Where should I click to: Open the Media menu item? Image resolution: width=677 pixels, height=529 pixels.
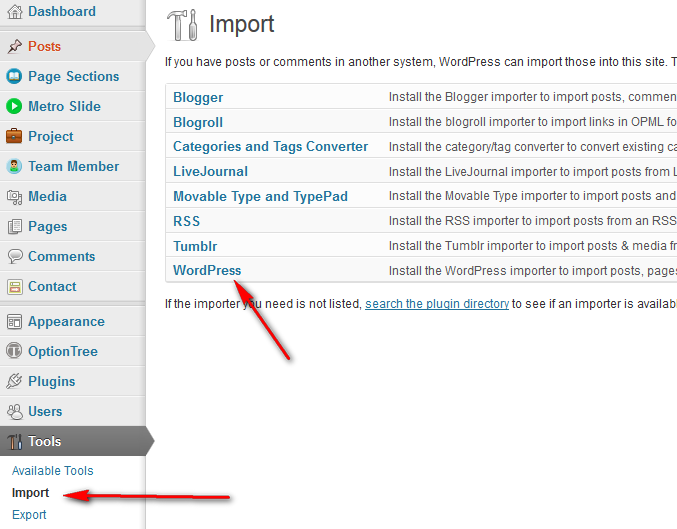tap(47, 196)
